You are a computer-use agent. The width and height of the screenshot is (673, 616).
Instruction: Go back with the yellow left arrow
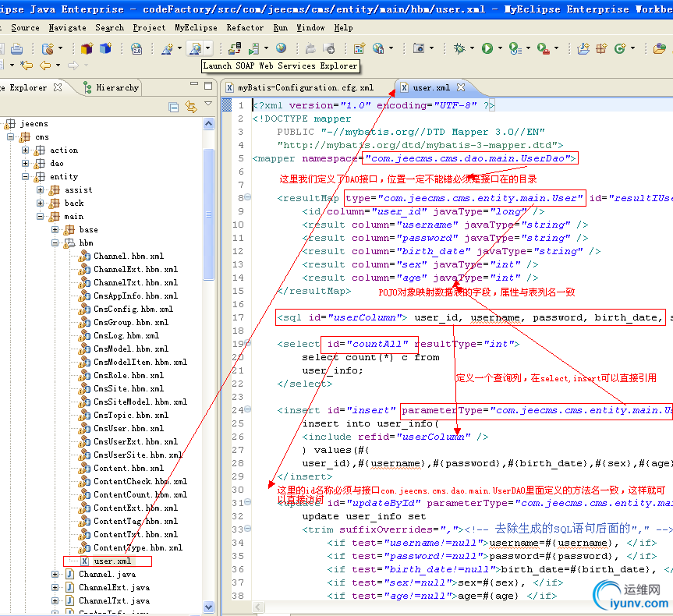coord(44,65)
